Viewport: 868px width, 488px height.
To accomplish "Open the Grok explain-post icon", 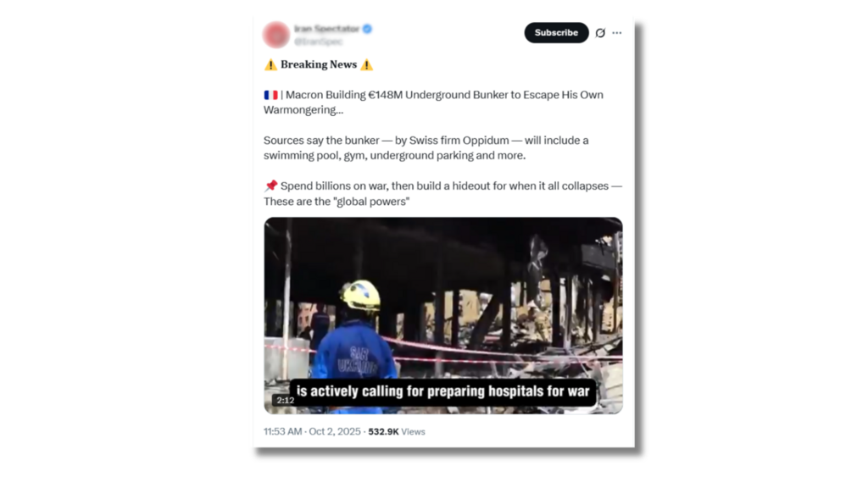I will click(600, 33).
